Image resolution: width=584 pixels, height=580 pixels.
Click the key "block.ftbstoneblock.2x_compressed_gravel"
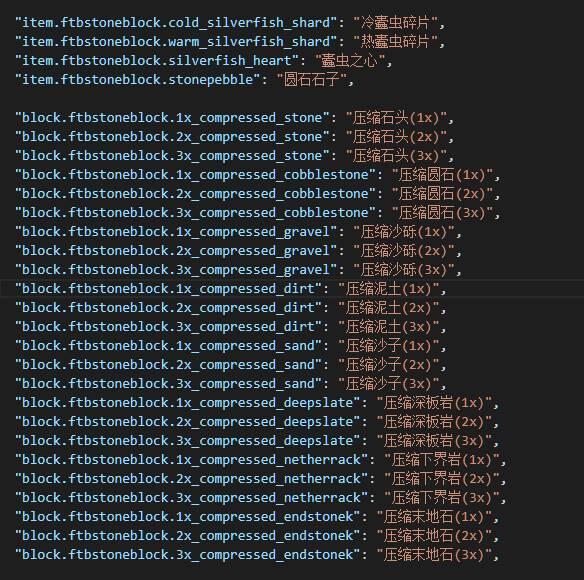point(177,251)
